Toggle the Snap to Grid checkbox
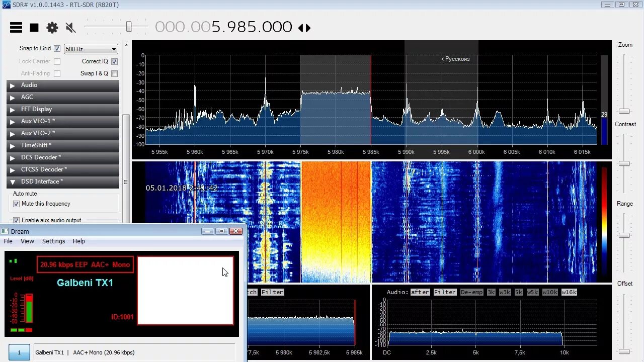Viewport: 644px width, 362px height. click(x=57, y=49)
